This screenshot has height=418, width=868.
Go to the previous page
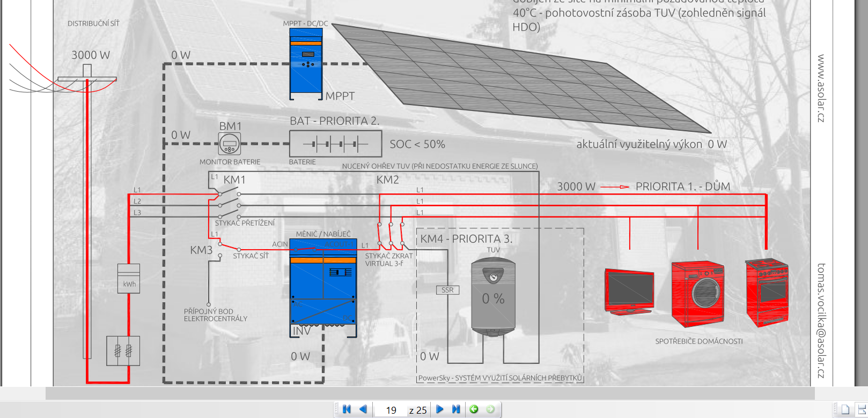click(x=363, y=409)
